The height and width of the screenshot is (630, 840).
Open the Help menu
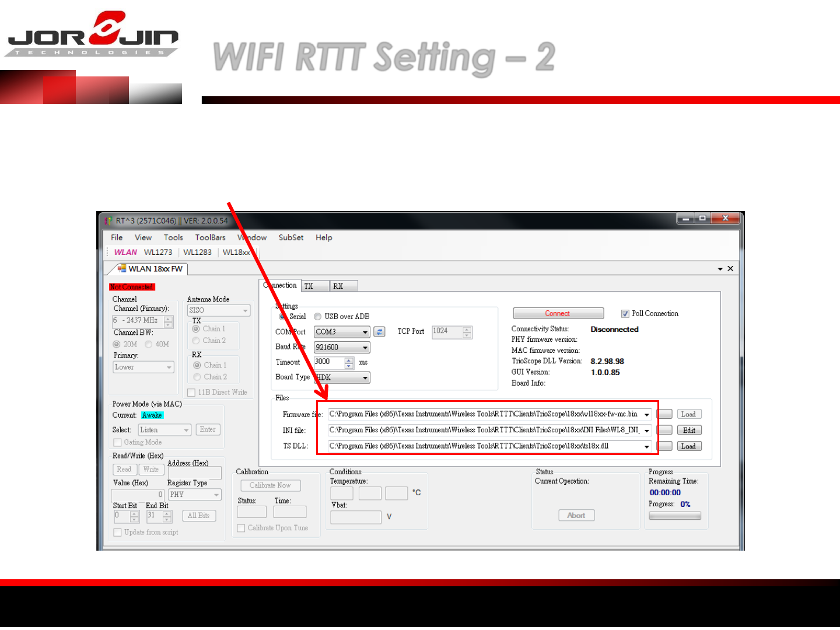tap(324, 237)
